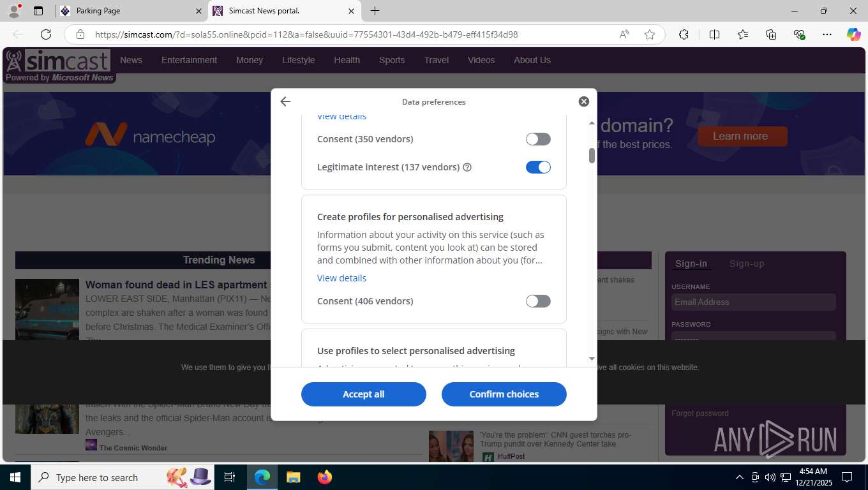Screen dimensions: 868x490
Task: Click the dialog scrollbar down arrow
Action: [x=592, y=359]
